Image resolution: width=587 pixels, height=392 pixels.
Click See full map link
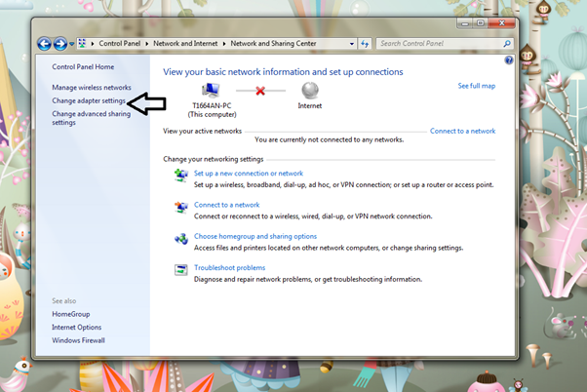(x=477, y=86)
